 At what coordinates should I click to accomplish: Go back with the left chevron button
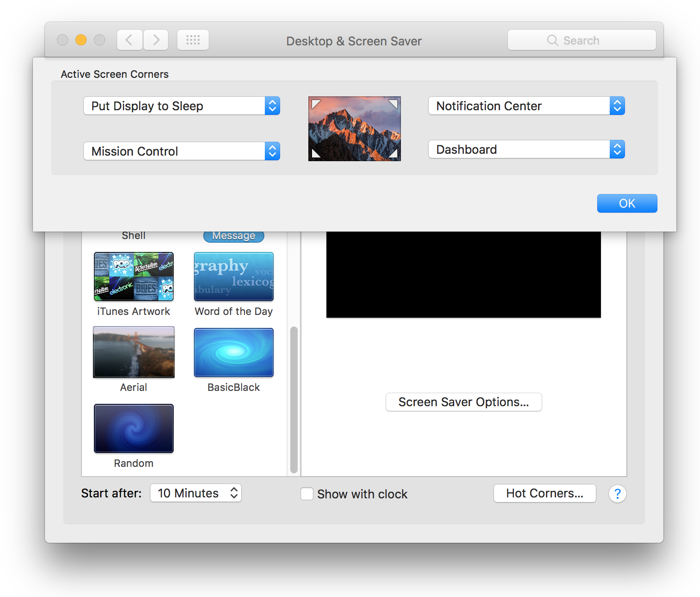[x=130, y=40]
